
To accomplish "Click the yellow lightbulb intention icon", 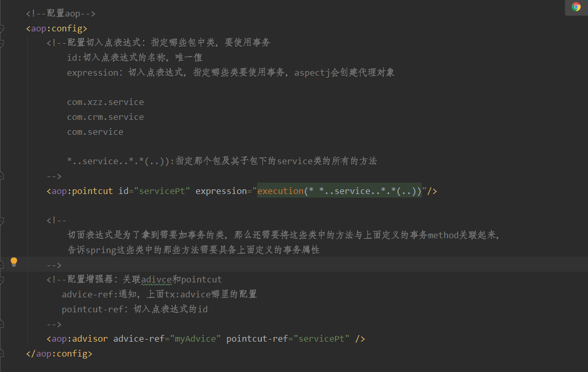I will [x=14, y=262].
